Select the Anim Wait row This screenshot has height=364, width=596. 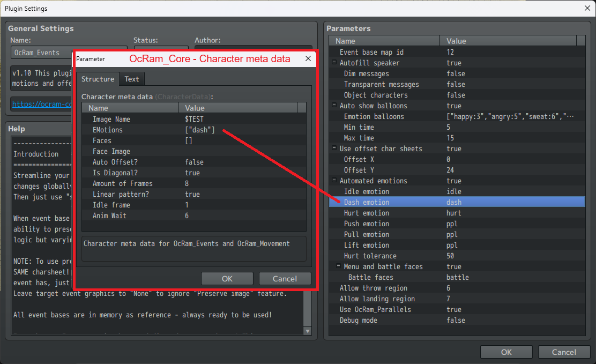194,216
